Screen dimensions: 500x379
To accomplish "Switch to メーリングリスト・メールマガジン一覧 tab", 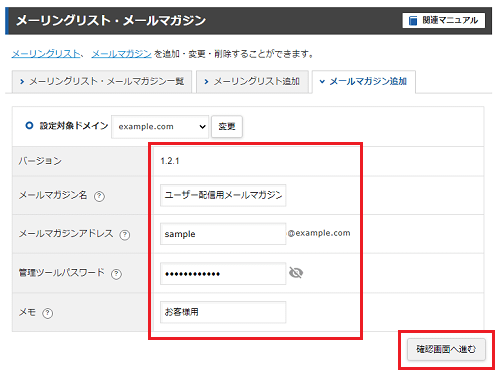I will (102, 81).
